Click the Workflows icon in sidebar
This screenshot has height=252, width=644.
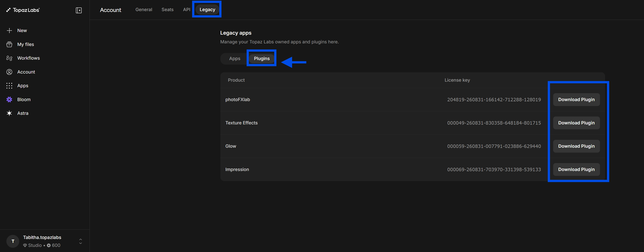[x=9, y=58]
